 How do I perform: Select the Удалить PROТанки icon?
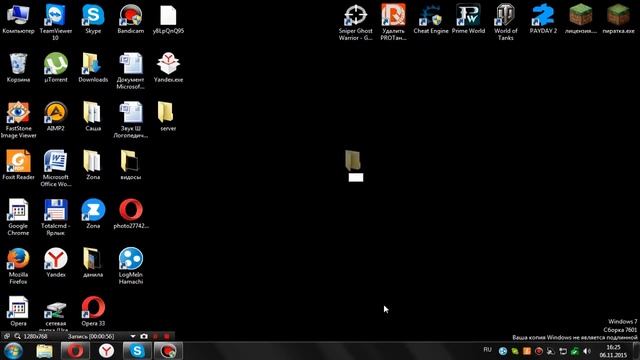point(393,22)
